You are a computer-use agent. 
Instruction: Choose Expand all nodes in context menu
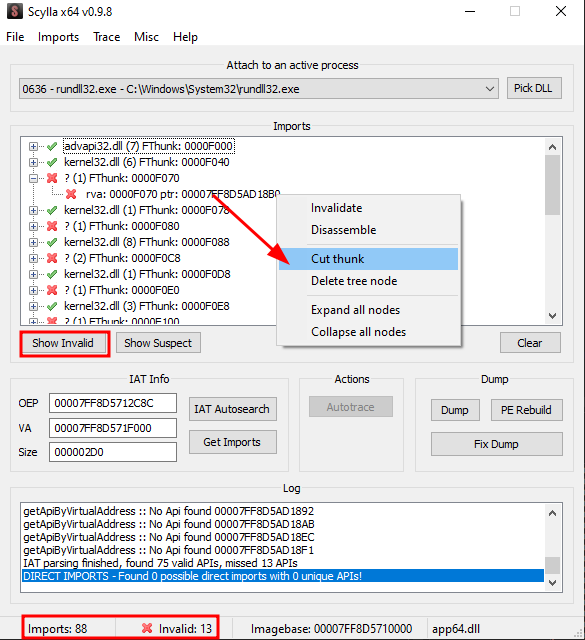point(368,310)
